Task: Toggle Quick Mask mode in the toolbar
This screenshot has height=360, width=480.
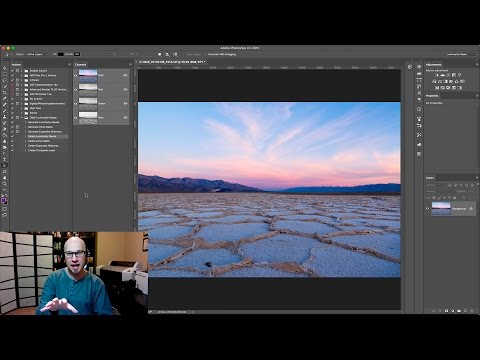Action: coord(5,209)
